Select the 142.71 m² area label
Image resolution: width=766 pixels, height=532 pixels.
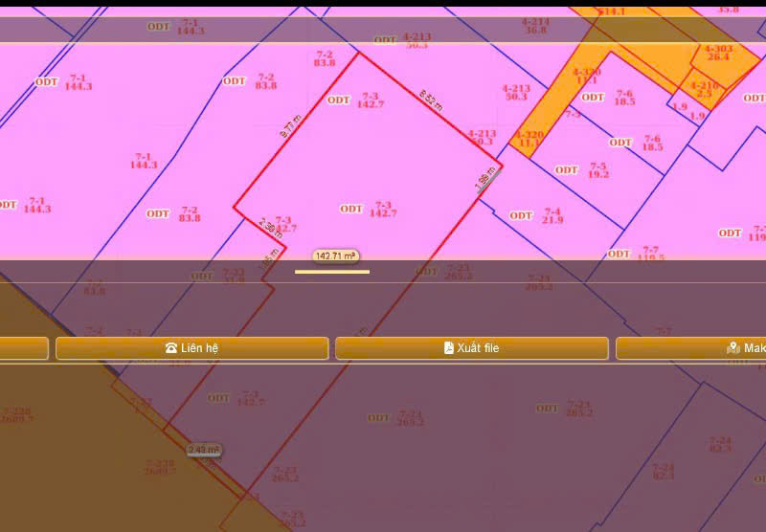[x=336, y=256]
